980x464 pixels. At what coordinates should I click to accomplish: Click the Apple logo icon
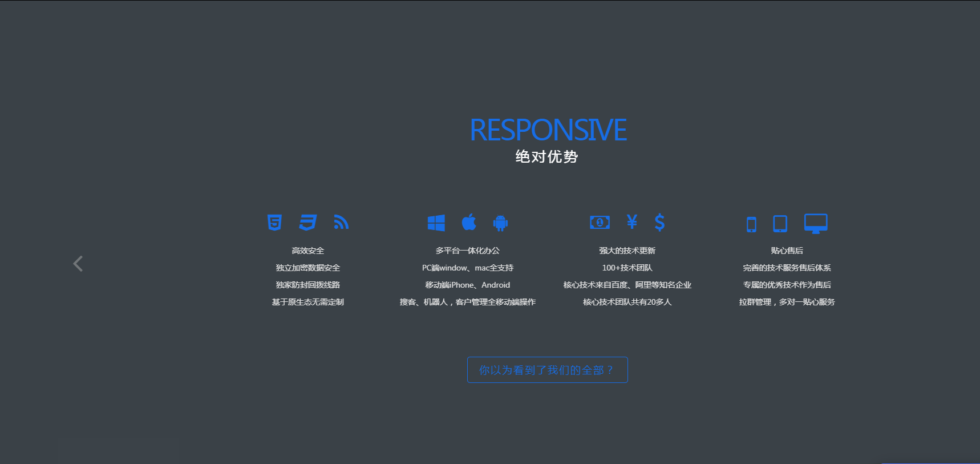coord(469,222)
